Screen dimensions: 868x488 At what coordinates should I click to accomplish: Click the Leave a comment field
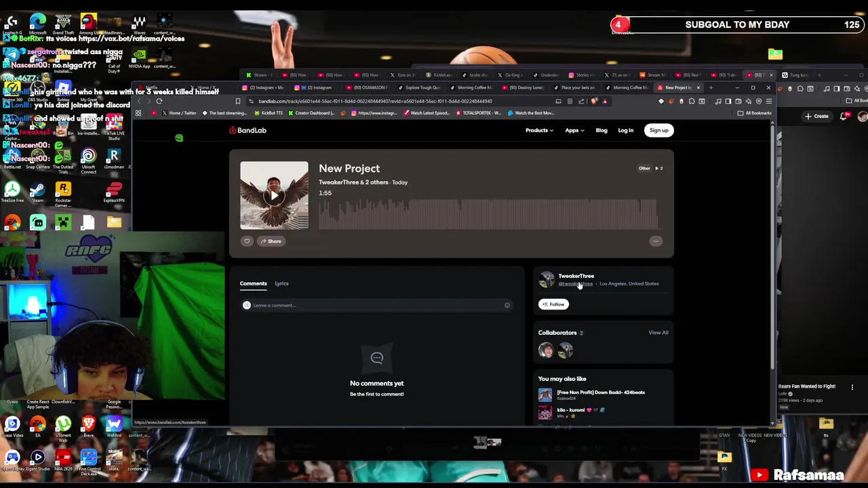pyautogui.click(x=376, y=305)
